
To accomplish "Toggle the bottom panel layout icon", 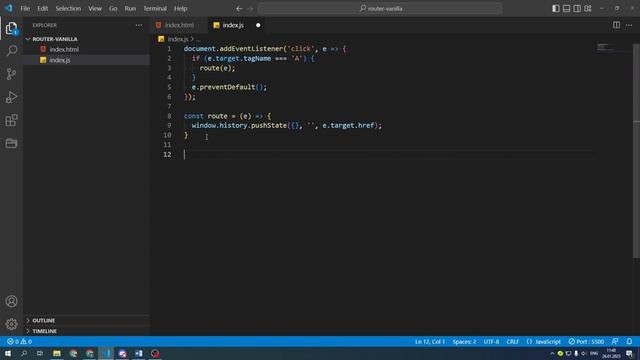I will pyautogui.click(x=566, y=9).
